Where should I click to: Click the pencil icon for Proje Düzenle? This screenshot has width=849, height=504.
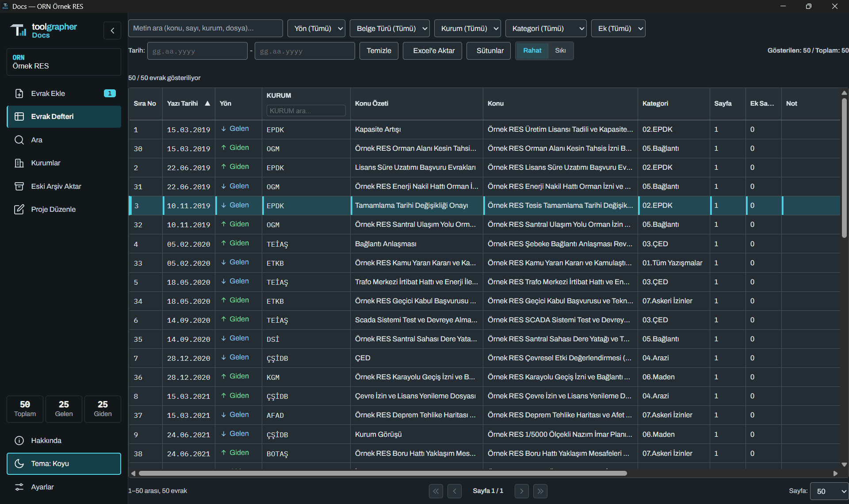(19, 209)
